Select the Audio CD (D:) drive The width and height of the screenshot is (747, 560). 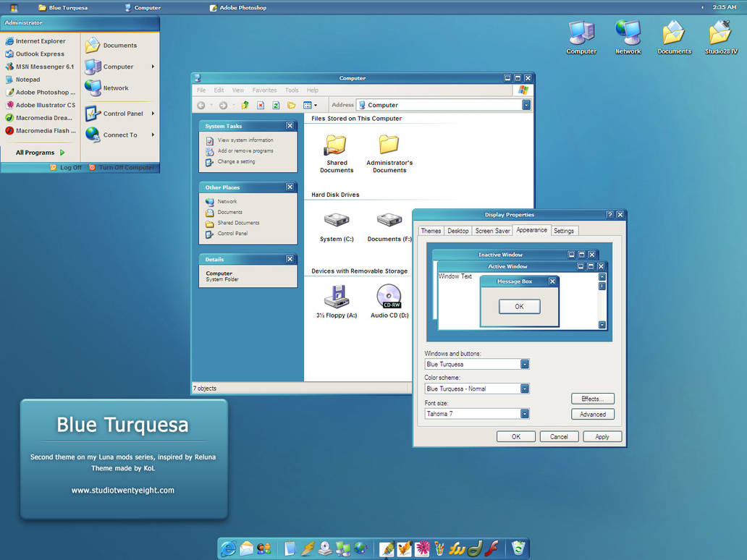pos(389,302)
